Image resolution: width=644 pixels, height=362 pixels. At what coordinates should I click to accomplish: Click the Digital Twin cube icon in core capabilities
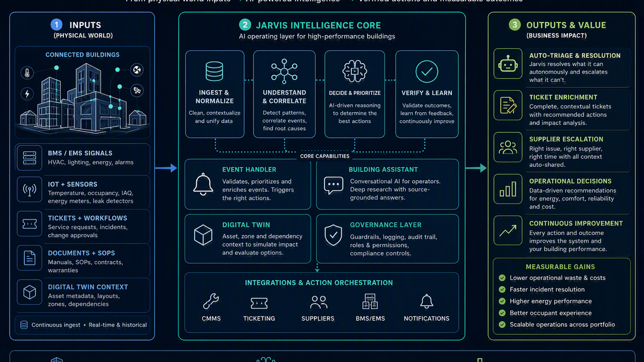tap(203, 235)
